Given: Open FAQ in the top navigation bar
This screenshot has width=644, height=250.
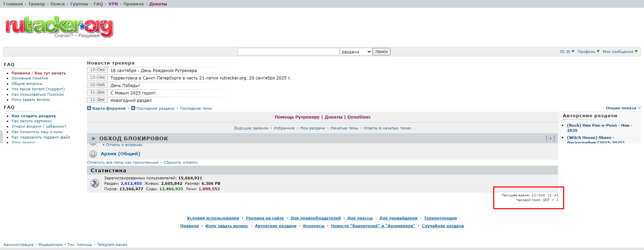Looking at the screenshot, I should click(x=98, y=4).
